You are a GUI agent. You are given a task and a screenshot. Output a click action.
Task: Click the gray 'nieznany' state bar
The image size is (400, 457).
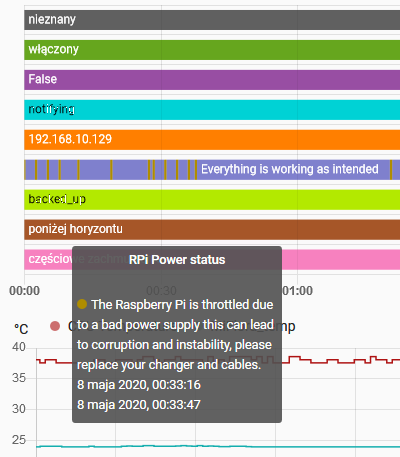[x=212, y=20]
